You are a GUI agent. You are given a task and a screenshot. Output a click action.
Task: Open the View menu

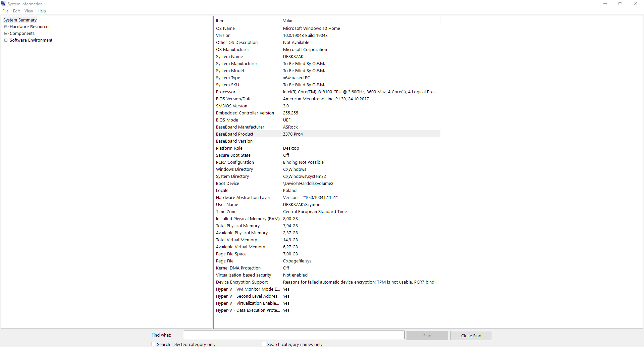[x=29, y=11]
